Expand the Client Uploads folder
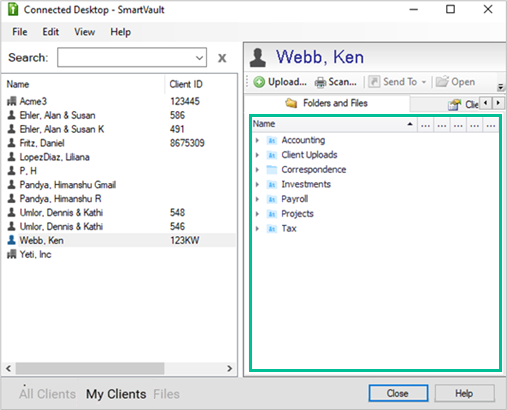The height and width of the screenshot is (410, 507). pyautogui.click(x=257, y=155)
